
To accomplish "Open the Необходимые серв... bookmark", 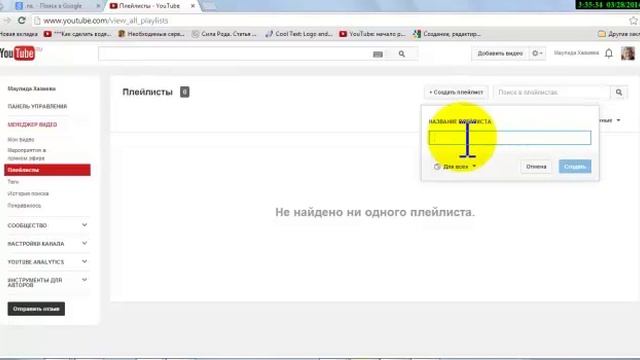I will (x=151, y=34).
